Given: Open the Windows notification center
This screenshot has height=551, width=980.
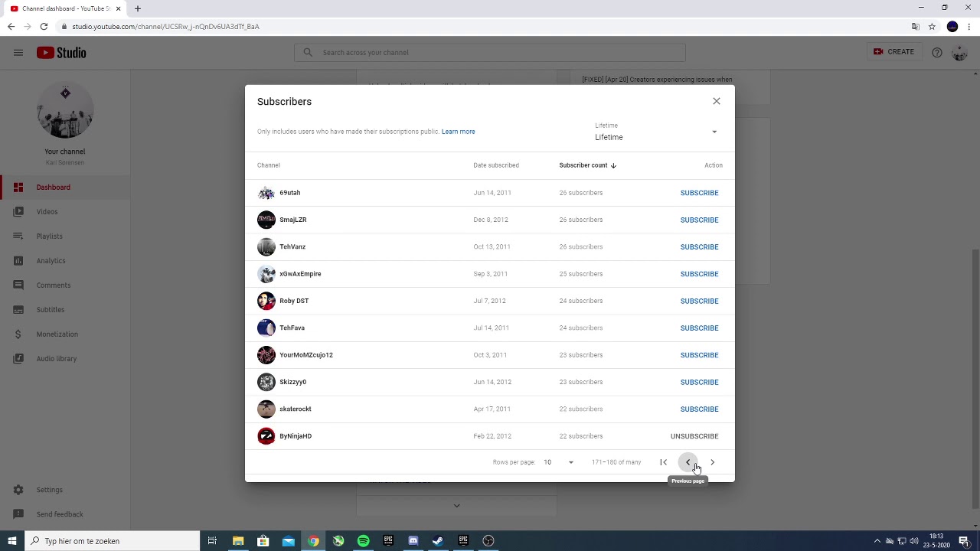Looking at the screenshot, I should 964,541.
